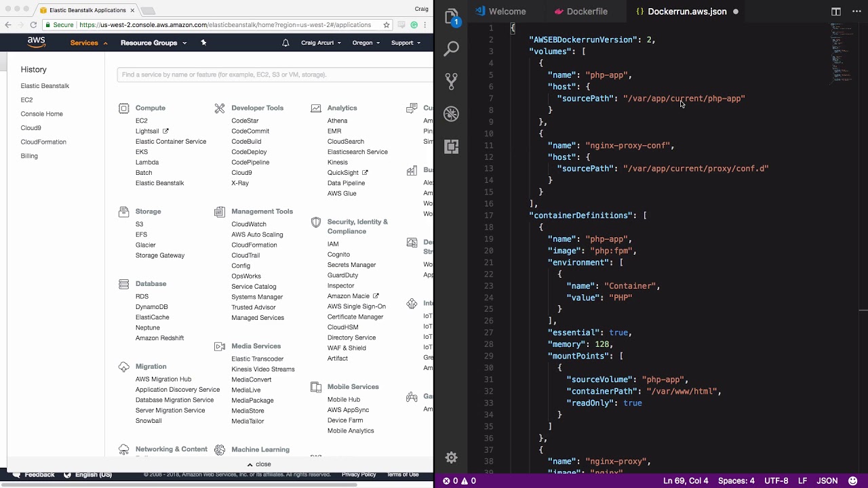Click the Security, Identity & Compliance shield icon
Screen dimensions: 868x488
316,222
